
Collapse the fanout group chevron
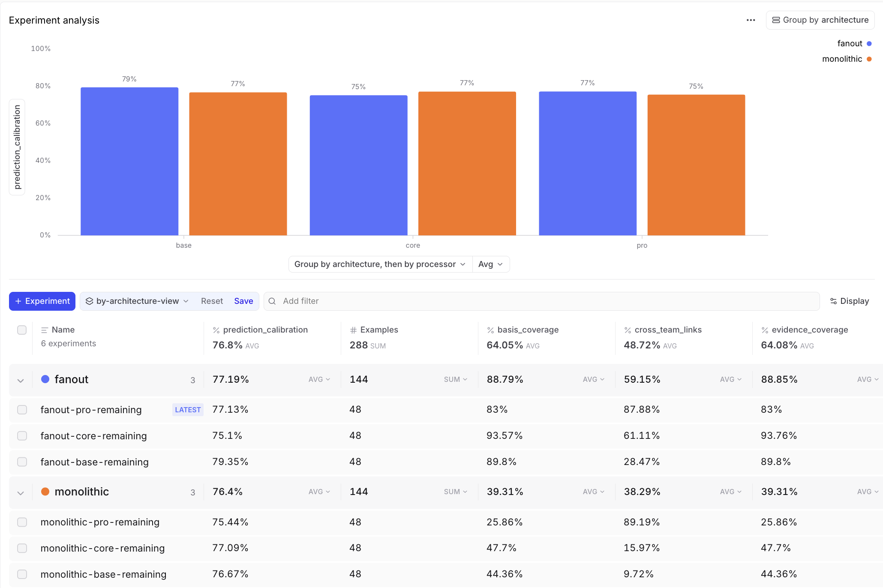[x=21, y=380]
